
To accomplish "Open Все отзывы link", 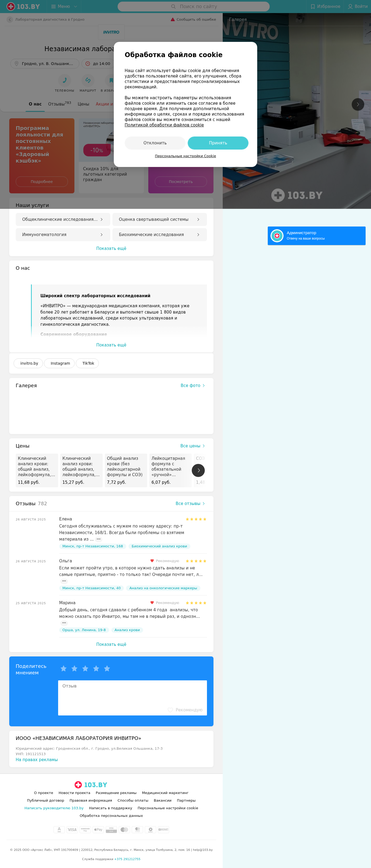I will 190,503.
